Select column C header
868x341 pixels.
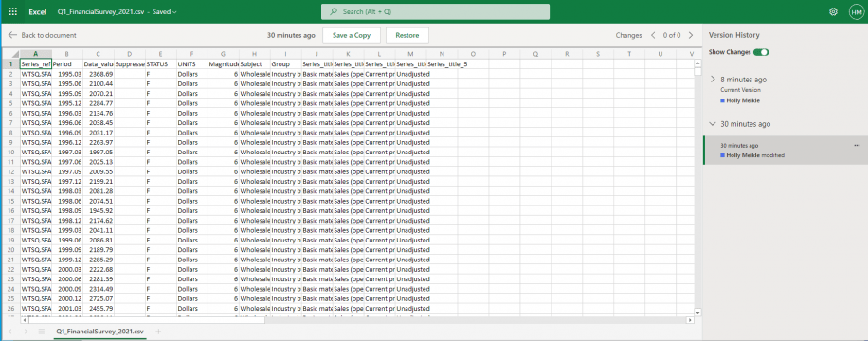98,54
